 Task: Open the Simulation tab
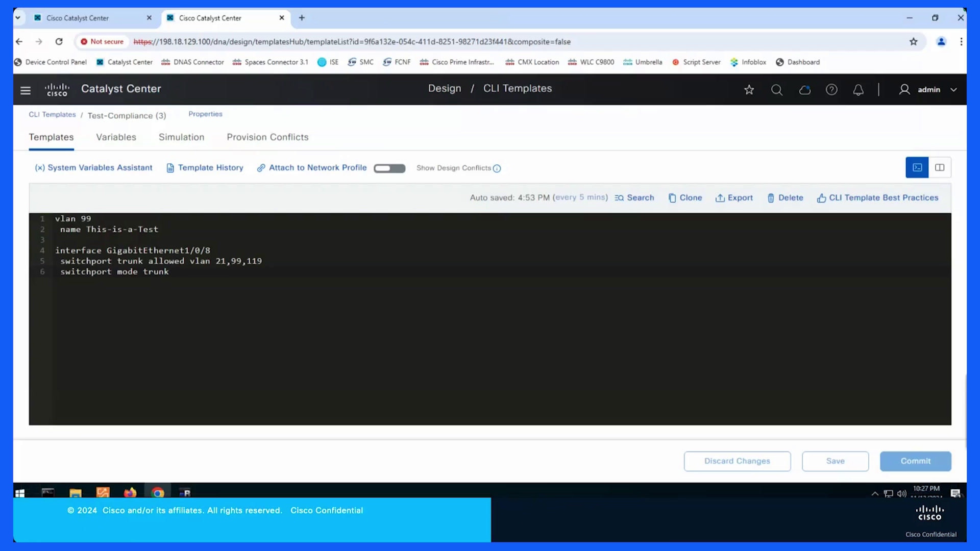point(181,137)
